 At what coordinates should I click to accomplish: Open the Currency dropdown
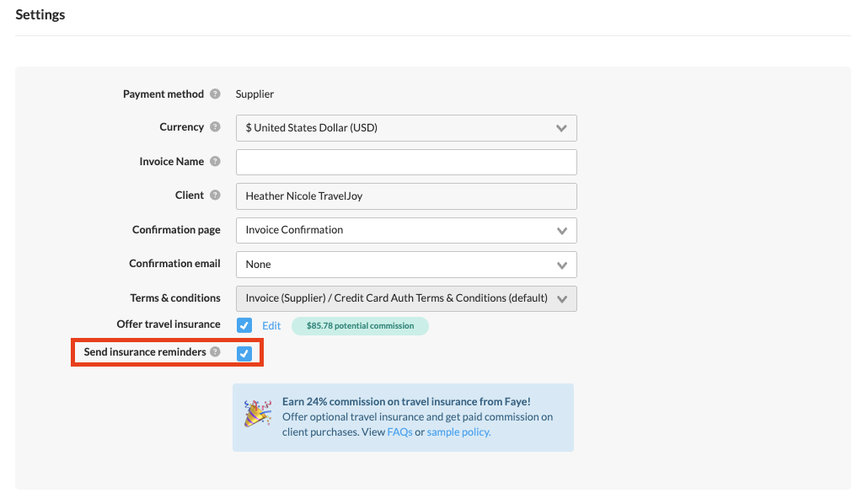pos(406,128)
